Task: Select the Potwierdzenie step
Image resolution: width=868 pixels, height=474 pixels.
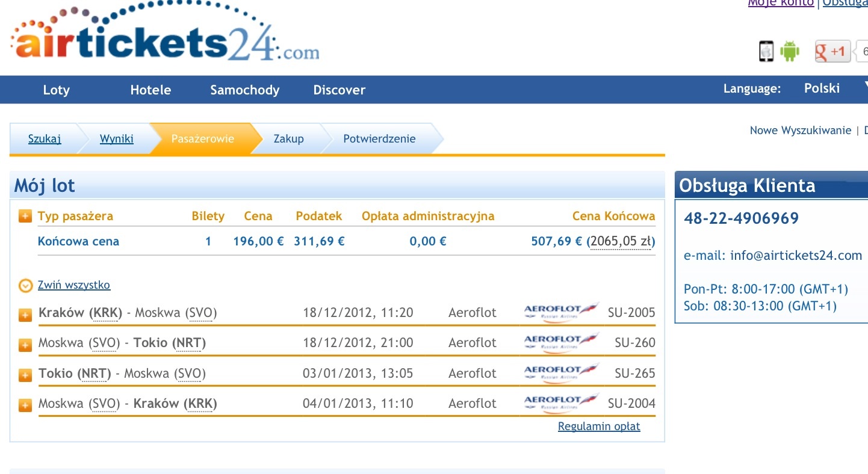Action: 379,139
